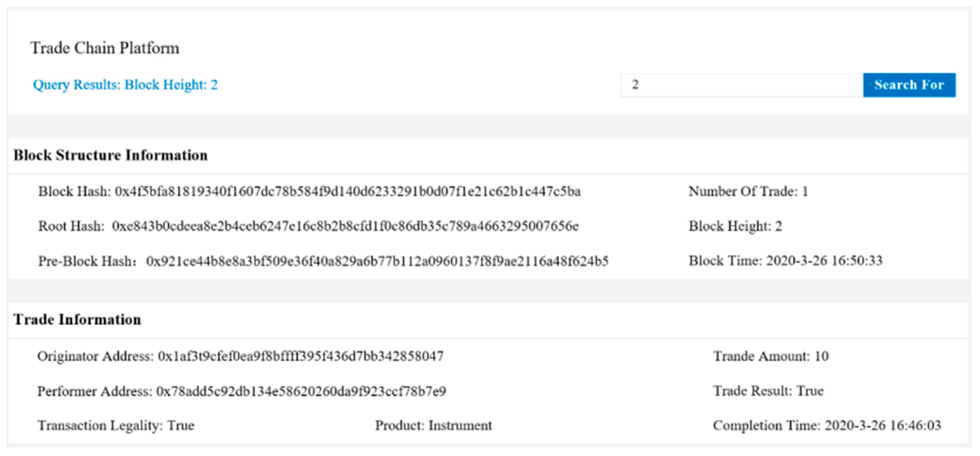This screenshot has width=980, height=456.
Task: Click the Transaction Legality: True field
Action: 116,425
